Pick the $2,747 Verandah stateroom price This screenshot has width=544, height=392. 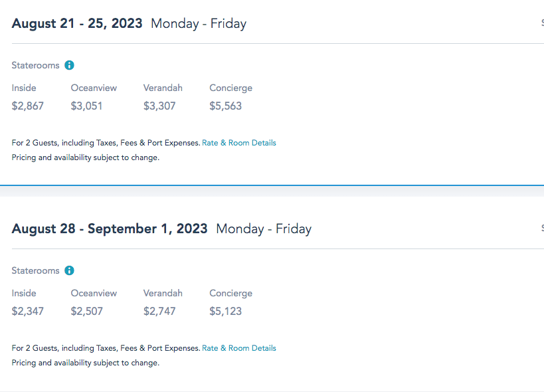click(159, 311)
